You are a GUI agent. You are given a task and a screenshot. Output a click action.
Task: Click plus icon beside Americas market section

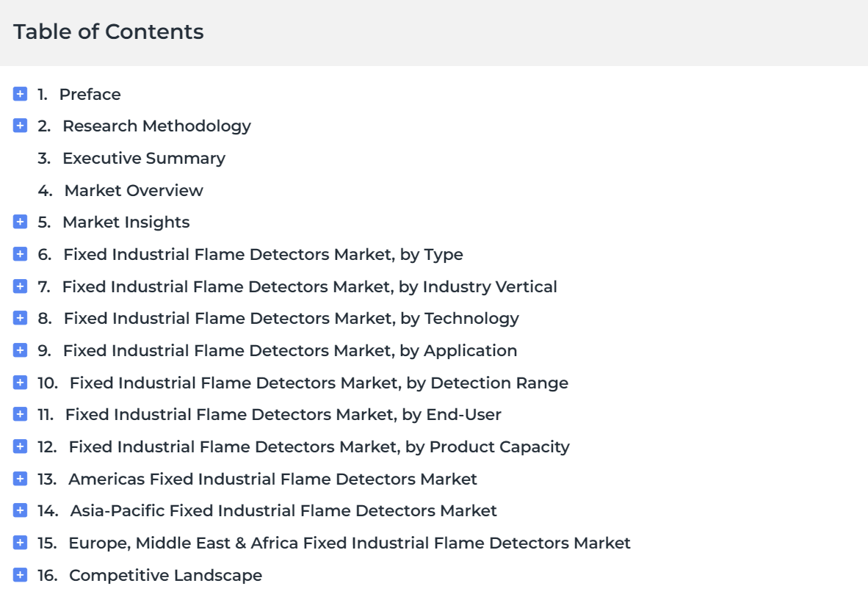20,478
